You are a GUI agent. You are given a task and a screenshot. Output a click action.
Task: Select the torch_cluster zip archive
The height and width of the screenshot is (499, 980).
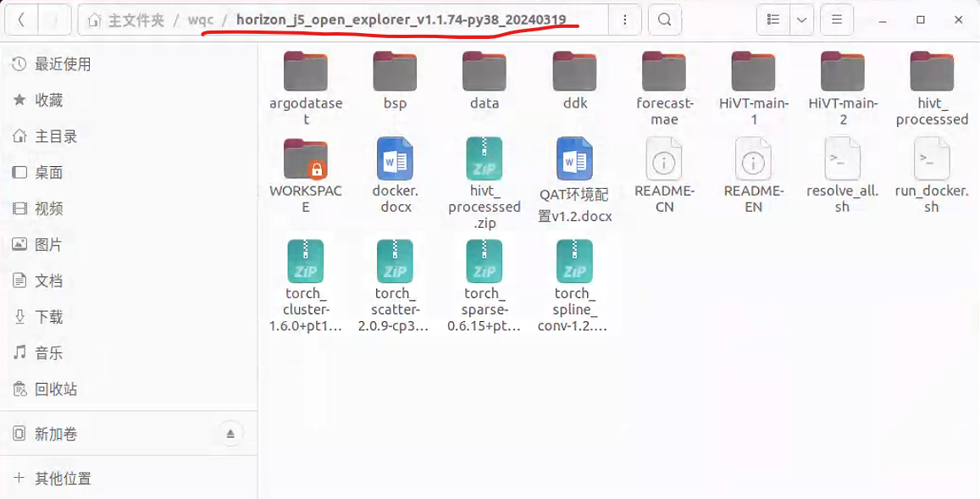pyautogui.click(x=305, y=263)
